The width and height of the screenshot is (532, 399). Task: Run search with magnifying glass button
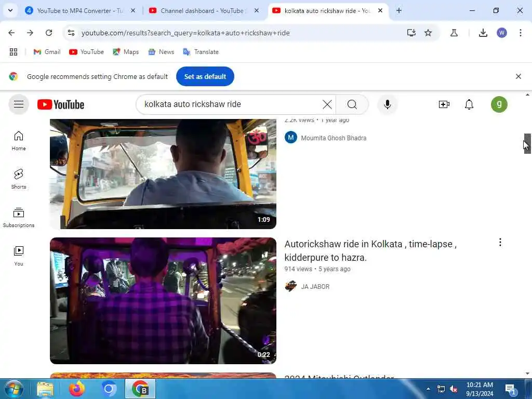(x=352, y=104)
